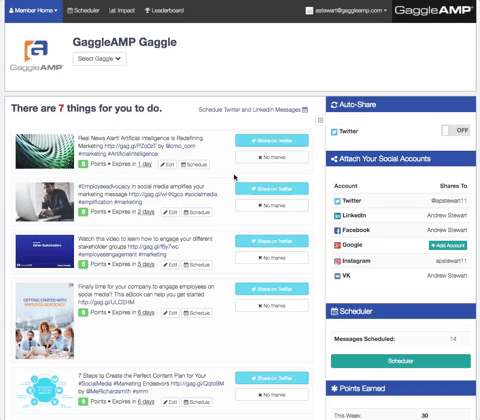
Task: Click the Facebook account icon
Action: (337, 230)
